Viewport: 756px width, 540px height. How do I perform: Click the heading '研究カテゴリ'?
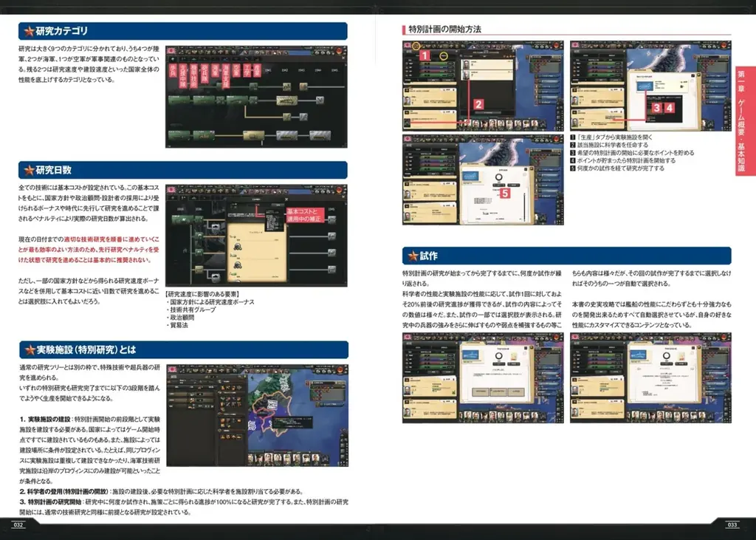[x=62, y=31]
